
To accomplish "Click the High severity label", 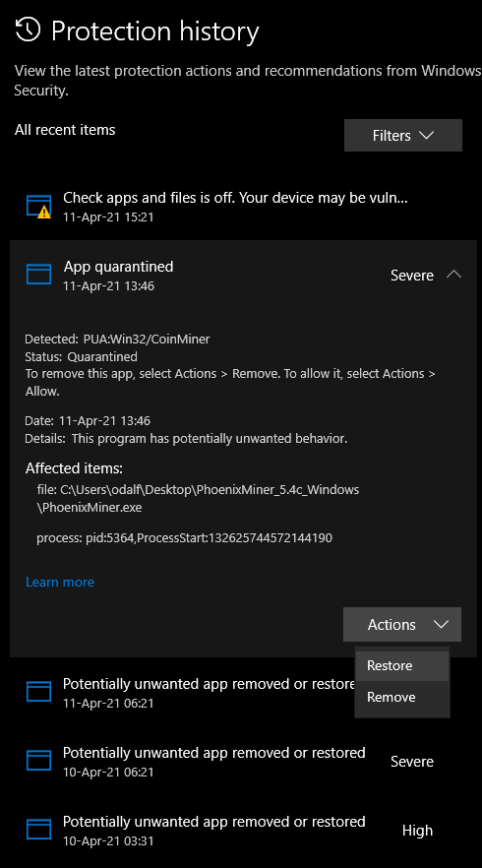I will tap(417, 831).
